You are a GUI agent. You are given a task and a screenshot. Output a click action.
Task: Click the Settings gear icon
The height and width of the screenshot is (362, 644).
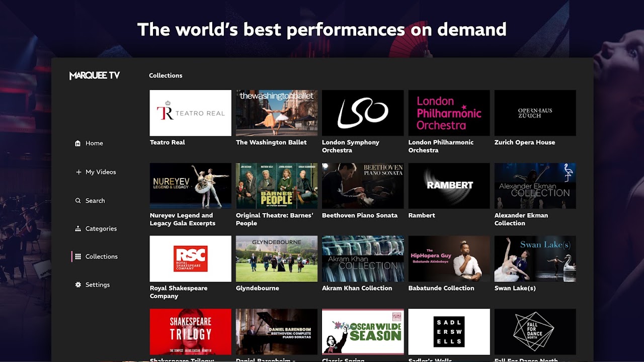[x=78, y=285]
